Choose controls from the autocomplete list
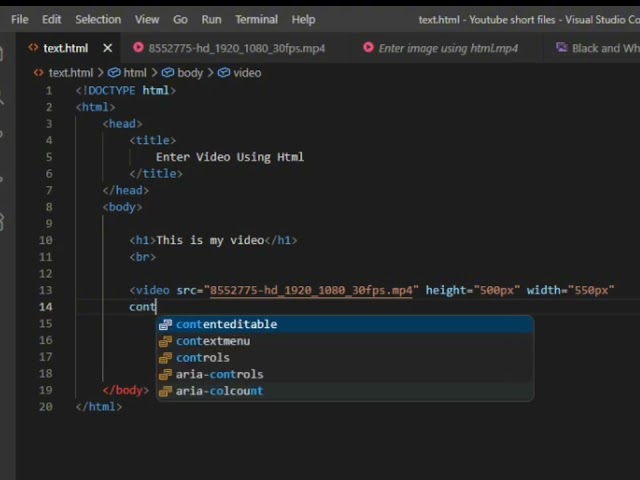The height and width of the screenshot is (480, 640). pyautogui.click(x=345, y=358)
